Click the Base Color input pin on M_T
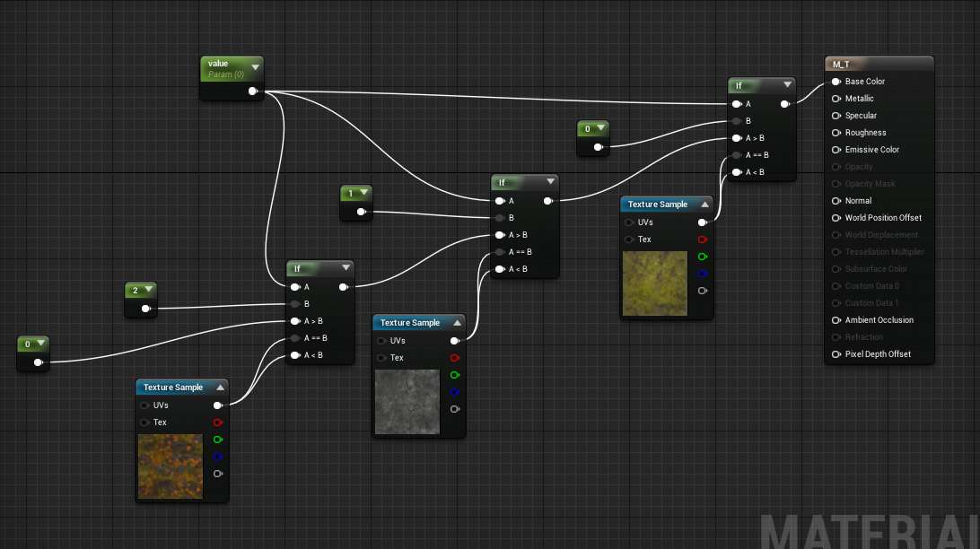This screenshot has width=980, height=549. 836,82
